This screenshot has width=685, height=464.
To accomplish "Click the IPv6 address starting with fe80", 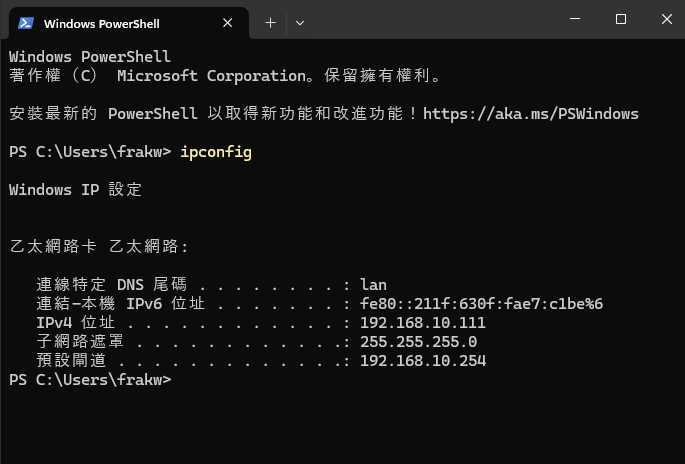I will pyautogui.click(x=481, y=304).
